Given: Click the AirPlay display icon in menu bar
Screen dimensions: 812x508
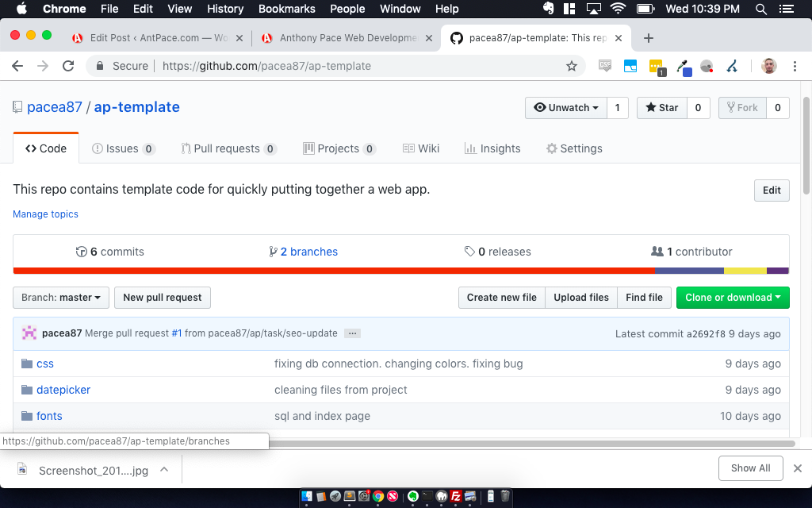Looking at the screenshot, I should tap(593, 8).
